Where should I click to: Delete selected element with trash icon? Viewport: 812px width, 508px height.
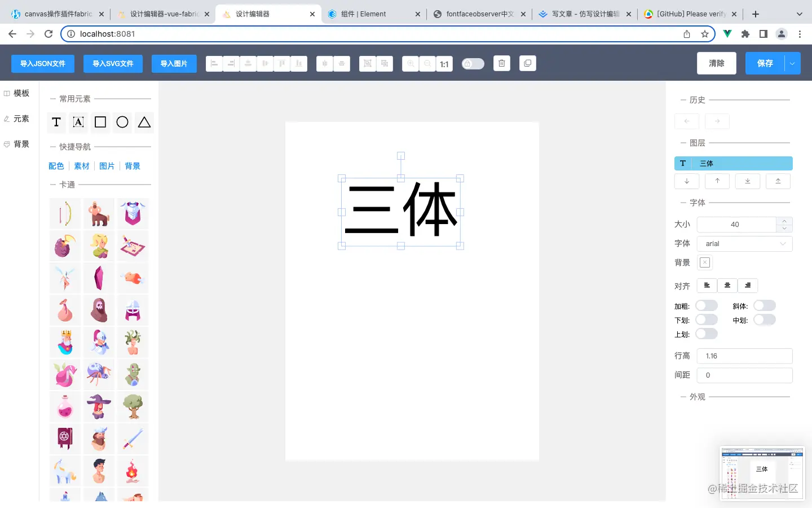point(502,63)
